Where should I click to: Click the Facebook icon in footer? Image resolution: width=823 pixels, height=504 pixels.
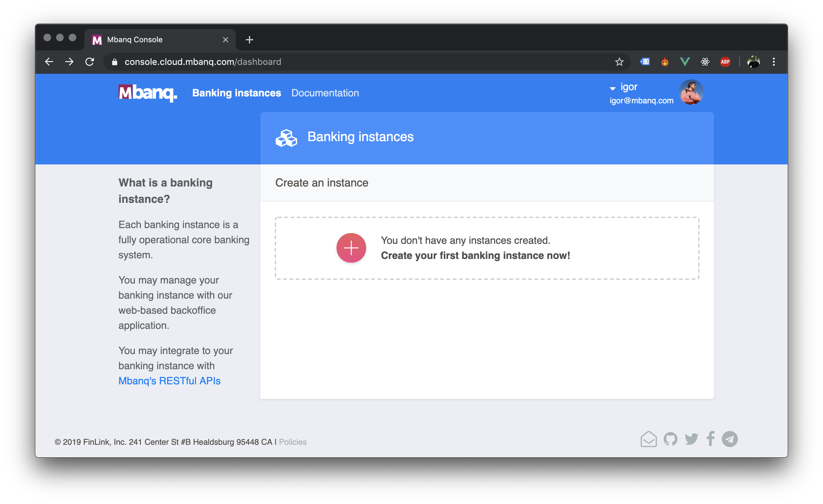tap(711, 439)
